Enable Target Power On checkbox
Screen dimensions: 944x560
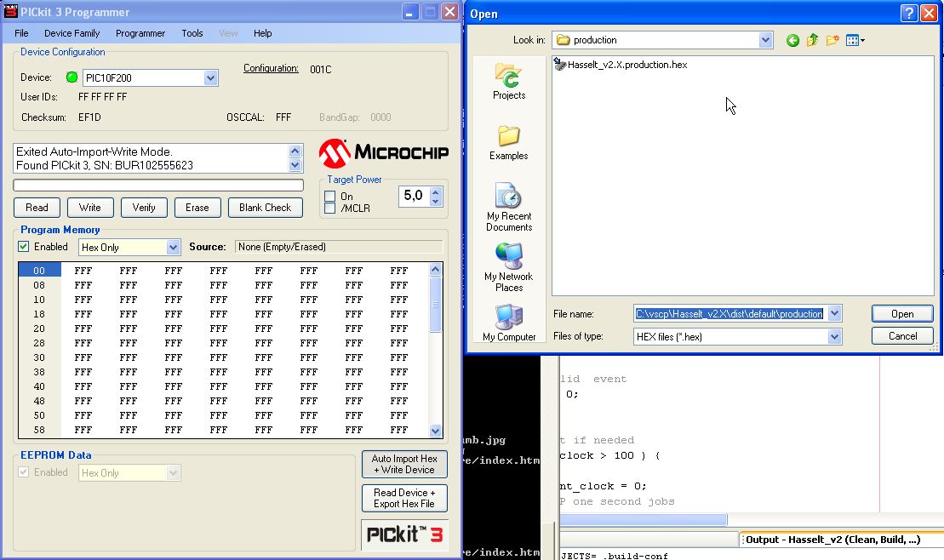(330, 197)
